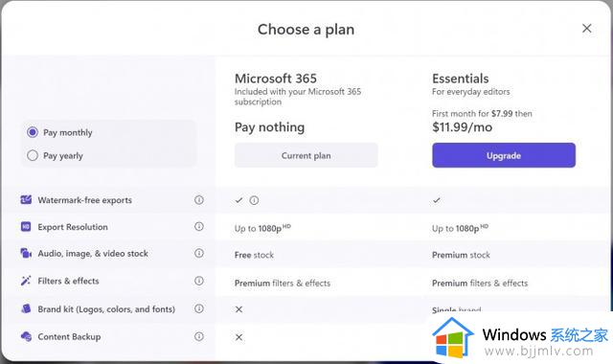Select the Pay yearly radio option
613x364 pixels.
coord(33,155)
